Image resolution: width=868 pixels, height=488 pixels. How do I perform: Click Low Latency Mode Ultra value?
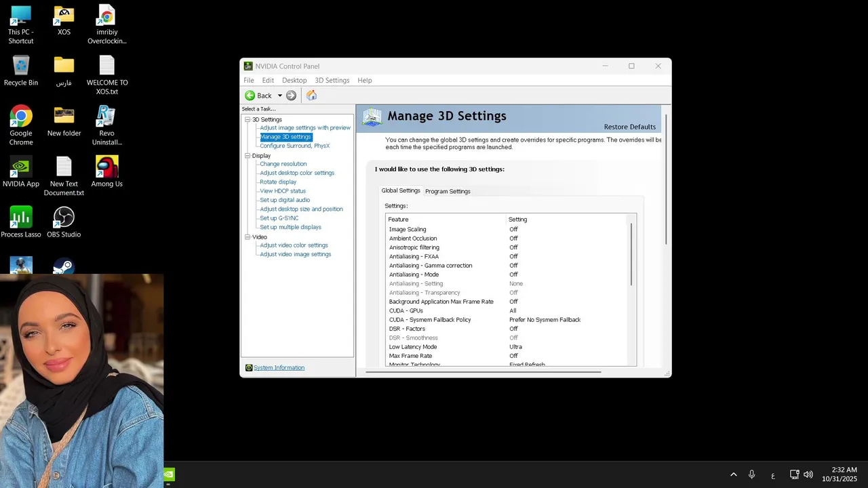click(515, 347)
